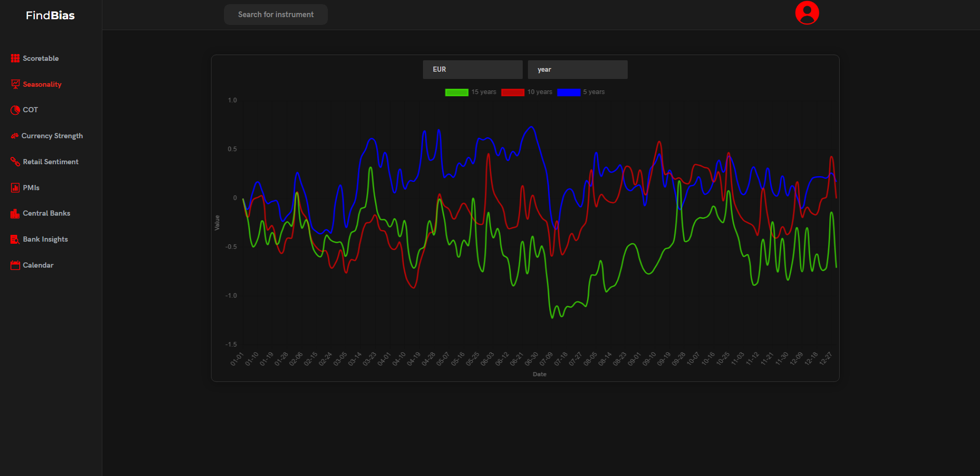
Task: Click the blue 5 years legend swatch
Action: pos(568,92)
